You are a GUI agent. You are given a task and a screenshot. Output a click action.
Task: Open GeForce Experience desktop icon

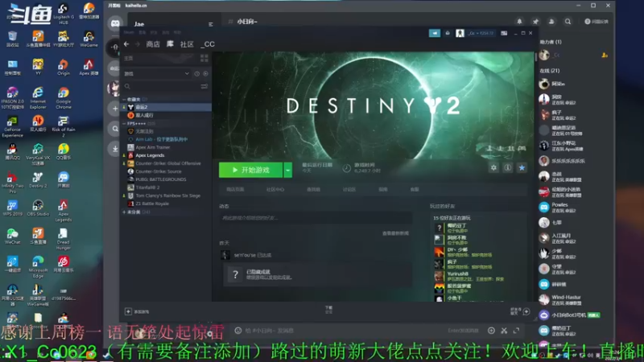click(12, 127)
